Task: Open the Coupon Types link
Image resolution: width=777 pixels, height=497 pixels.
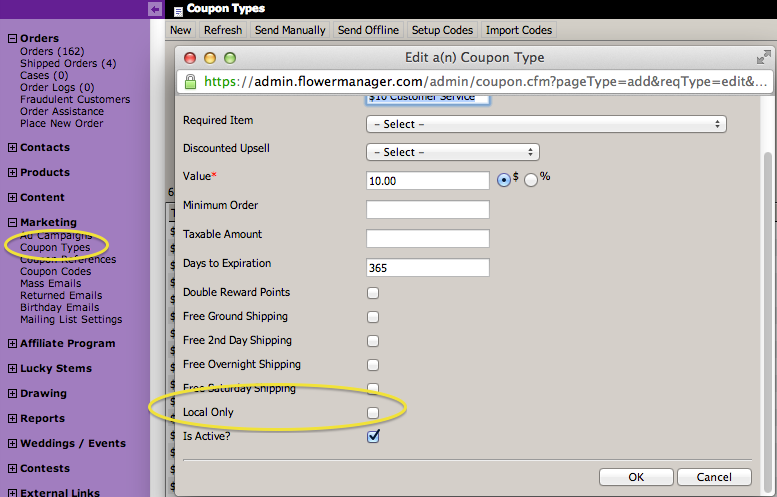Action: (55, 247)
